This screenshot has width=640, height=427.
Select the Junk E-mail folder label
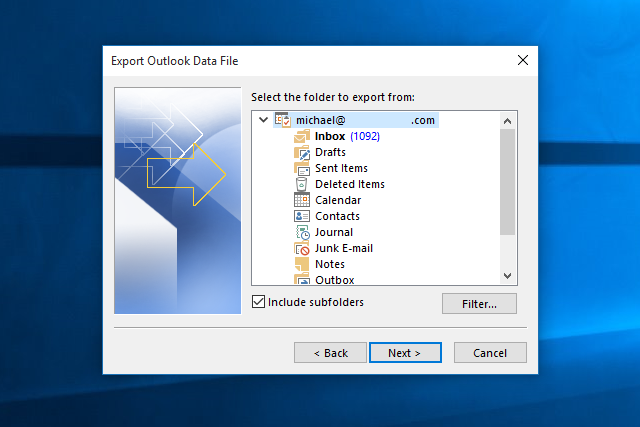coord(344,248)
